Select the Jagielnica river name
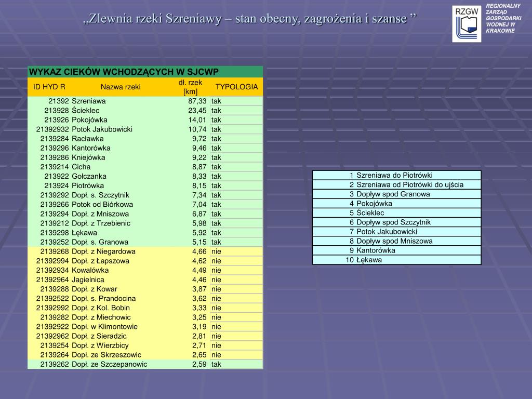 pos(88,280)
